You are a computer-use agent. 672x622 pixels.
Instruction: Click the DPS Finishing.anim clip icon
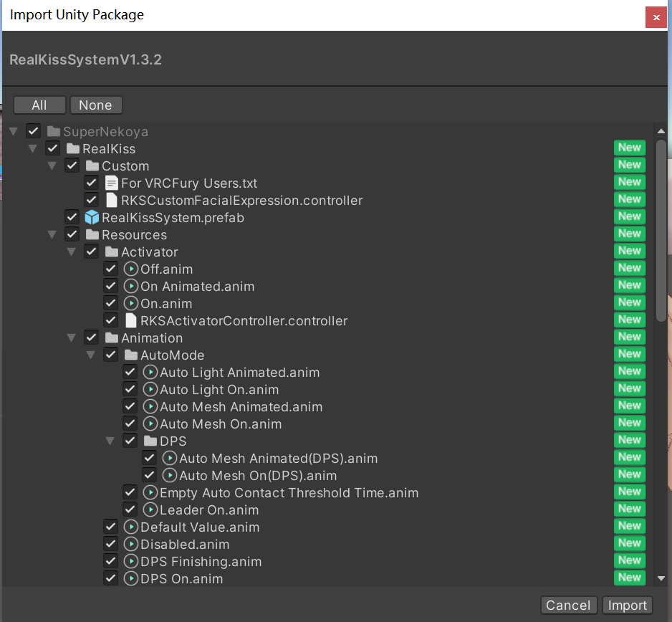(130, 562)
